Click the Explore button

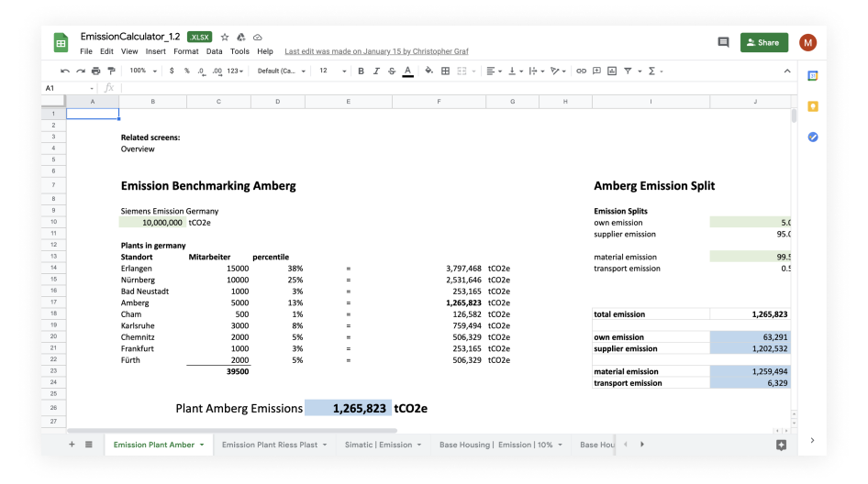pyautogui.click(x=781, y=445)
